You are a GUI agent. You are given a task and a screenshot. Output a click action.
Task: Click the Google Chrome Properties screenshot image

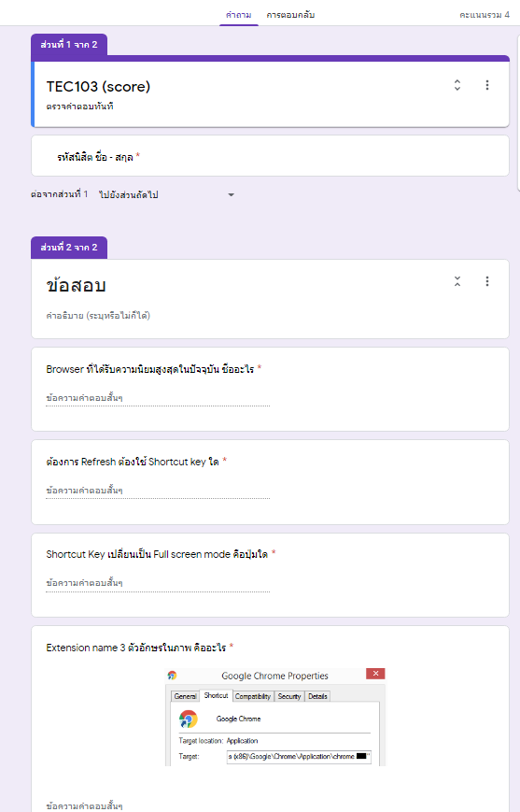pos(275,718)
